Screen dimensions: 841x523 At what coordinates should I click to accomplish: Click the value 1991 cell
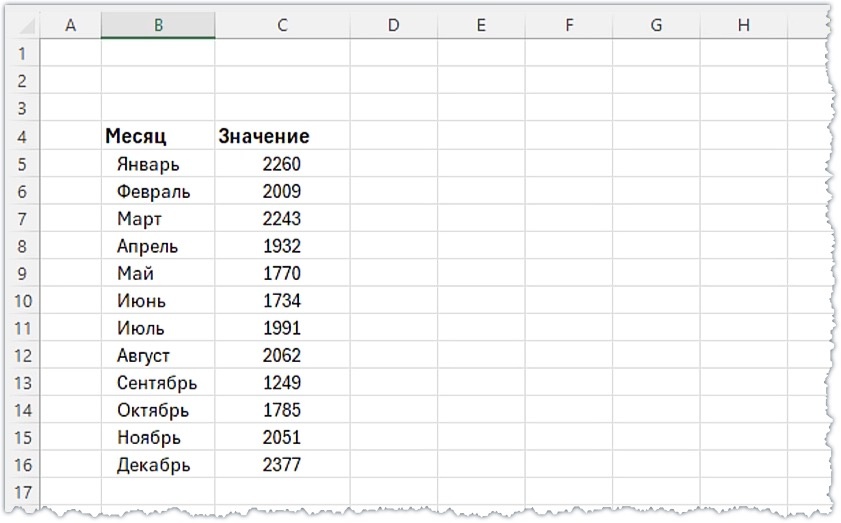click(283, 327)
